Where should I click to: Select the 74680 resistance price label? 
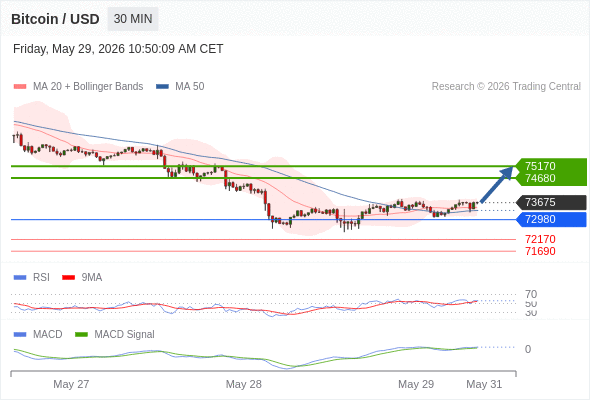[x=540, y=178]
